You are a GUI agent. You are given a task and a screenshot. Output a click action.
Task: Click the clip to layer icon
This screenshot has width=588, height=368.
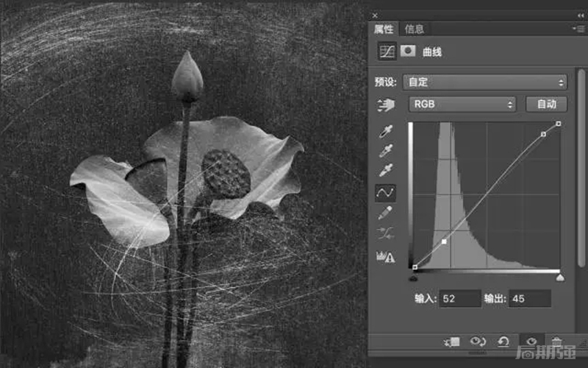click(x=452, y=342)
